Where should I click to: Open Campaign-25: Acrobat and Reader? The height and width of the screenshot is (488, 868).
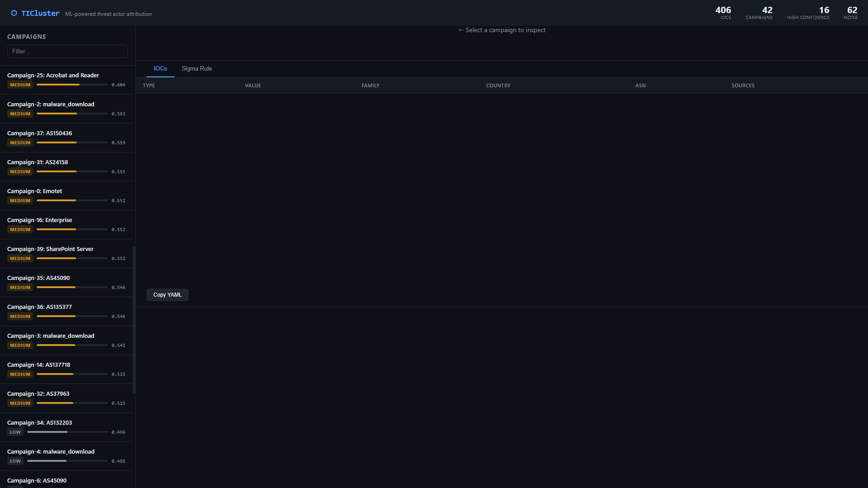[66, 80]
